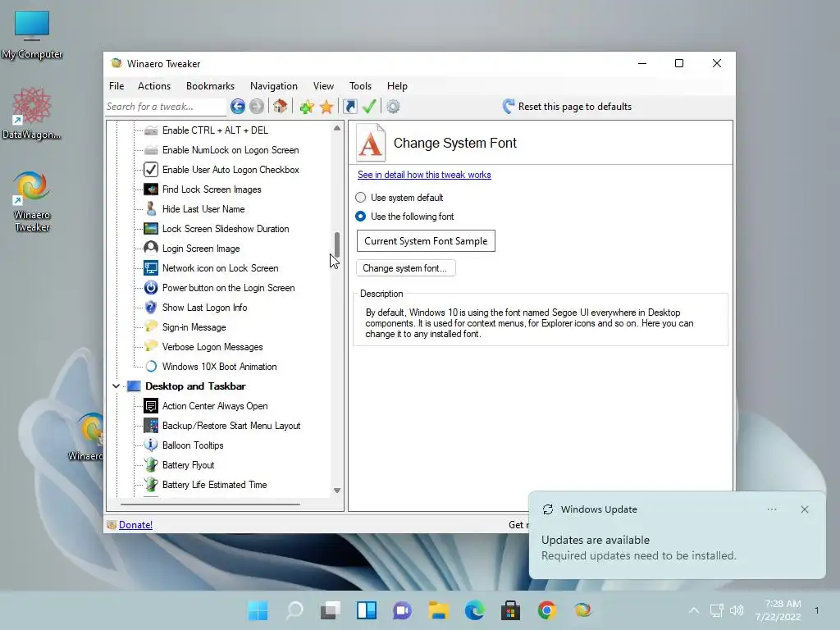The width and height of the screenshot is (840, 630).
Task: Select Enable NumLock on Logon Screen
Action: point(231,150)
